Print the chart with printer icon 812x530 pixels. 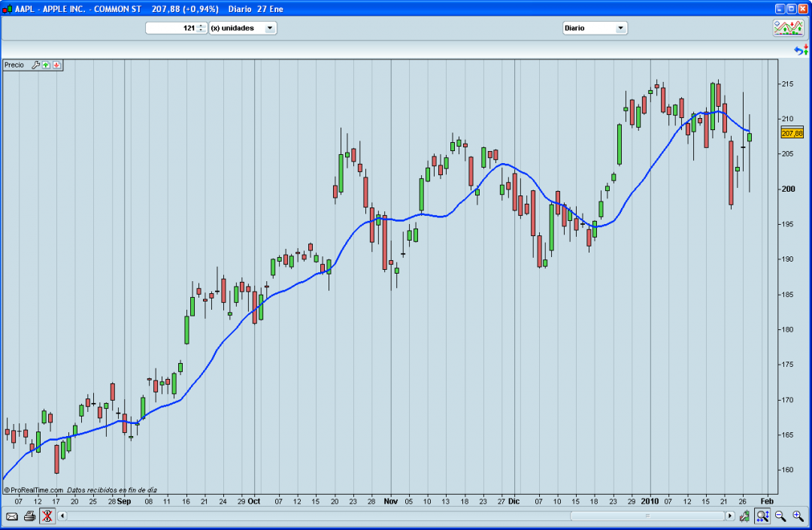tap(29, 516)
